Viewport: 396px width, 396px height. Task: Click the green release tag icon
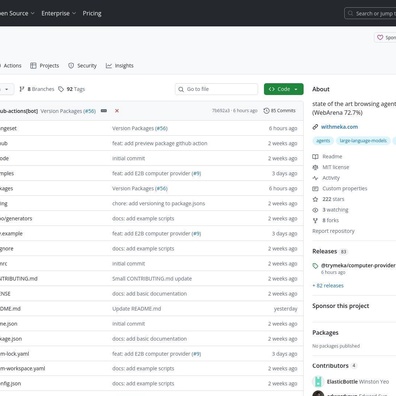coord(315,266)
